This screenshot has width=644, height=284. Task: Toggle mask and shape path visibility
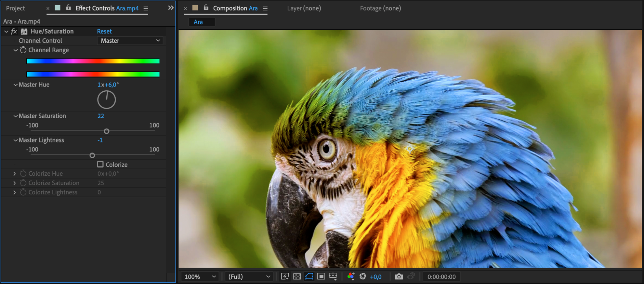(x=309, y=277)
